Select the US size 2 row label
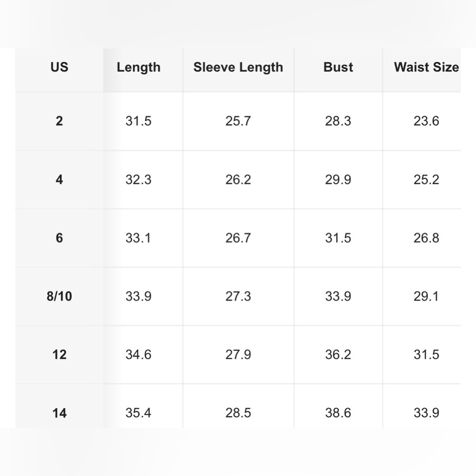The height and width of the screenshot is (476, 476). pyautogui.click(x=59, y=121)
